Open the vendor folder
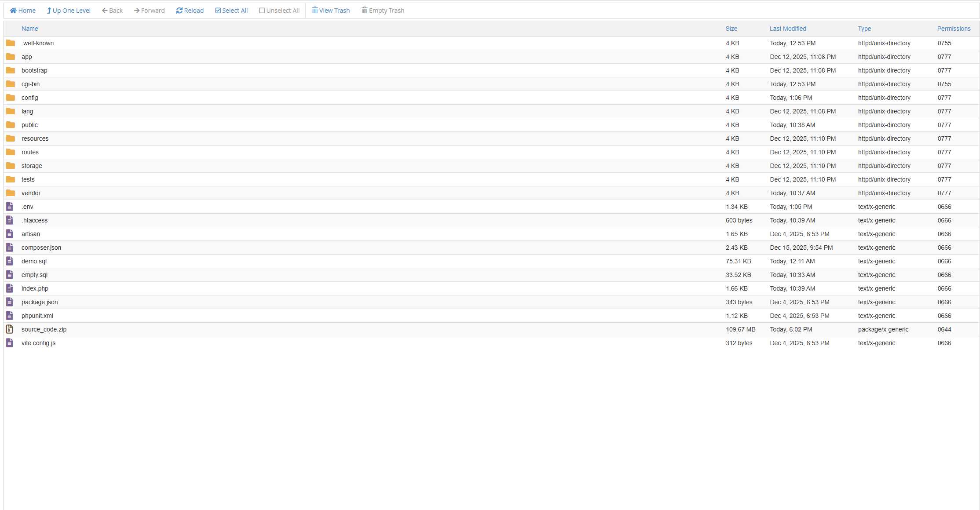 coord(31,193)
